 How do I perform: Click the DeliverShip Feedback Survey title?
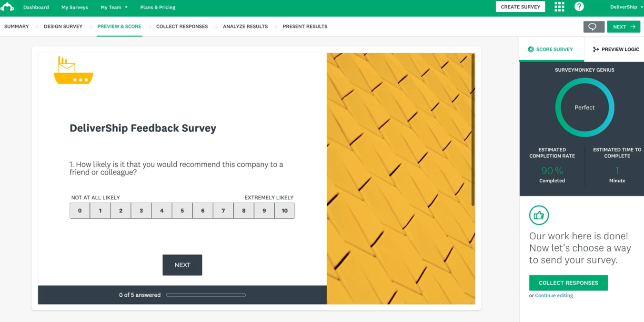tap(143, 128)
